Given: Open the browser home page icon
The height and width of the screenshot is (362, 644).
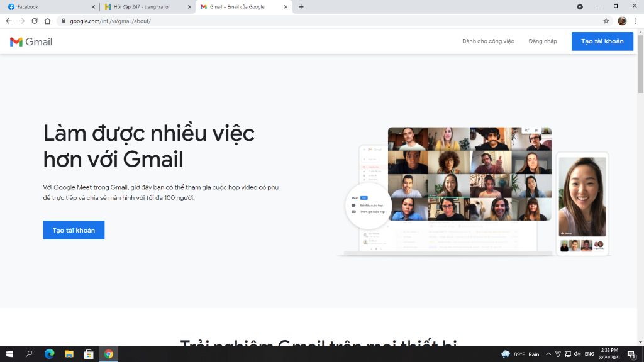Looking at the screenshot, I should tap(48, 21).
